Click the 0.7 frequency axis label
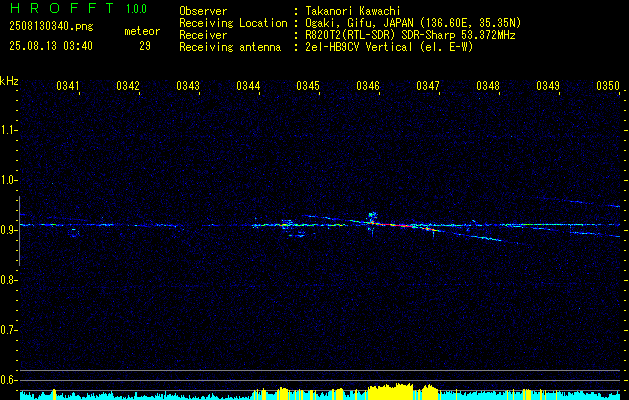The height and width of the screenshot is (400, 629). coord(8,330)
